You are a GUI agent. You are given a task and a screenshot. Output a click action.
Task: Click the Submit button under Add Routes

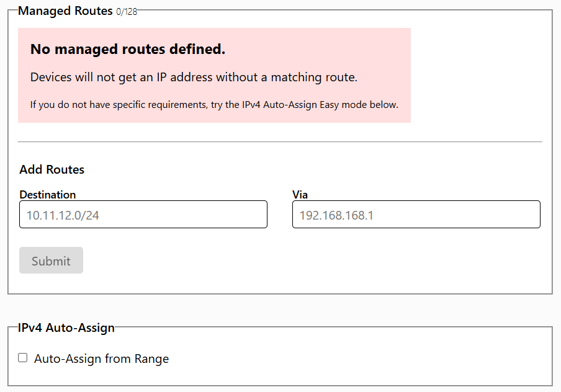pyautogui.click(x=51, y=261)
